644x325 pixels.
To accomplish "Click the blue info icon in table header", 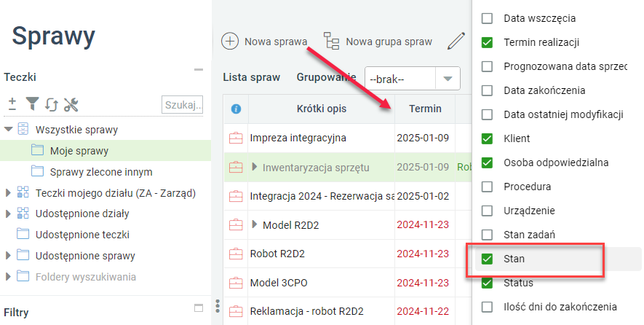I will point(236,109).
